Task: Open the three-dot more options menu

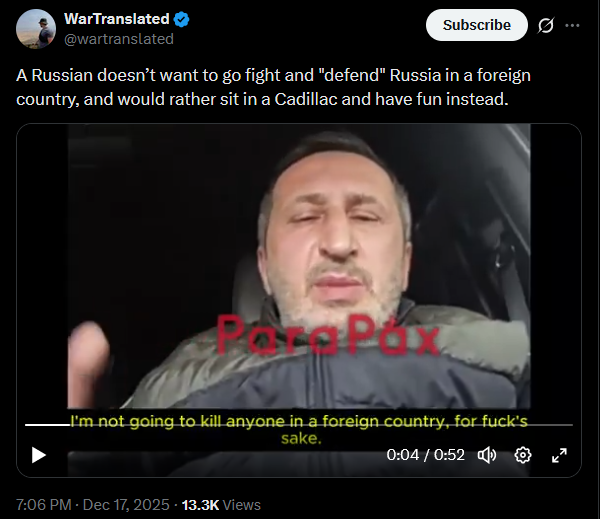Action: point(572,25)
